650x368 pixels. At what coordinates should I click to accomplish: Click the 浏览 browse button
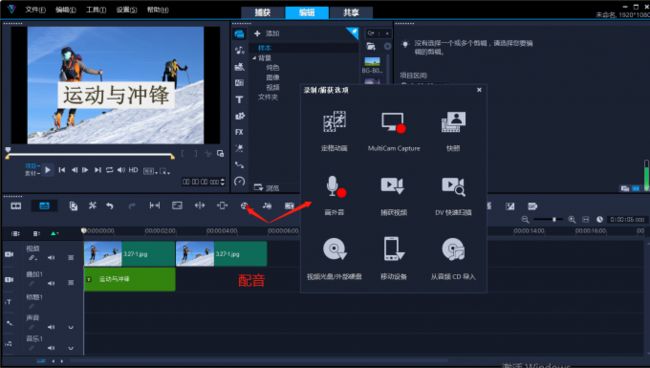click(x=267, y=187)
